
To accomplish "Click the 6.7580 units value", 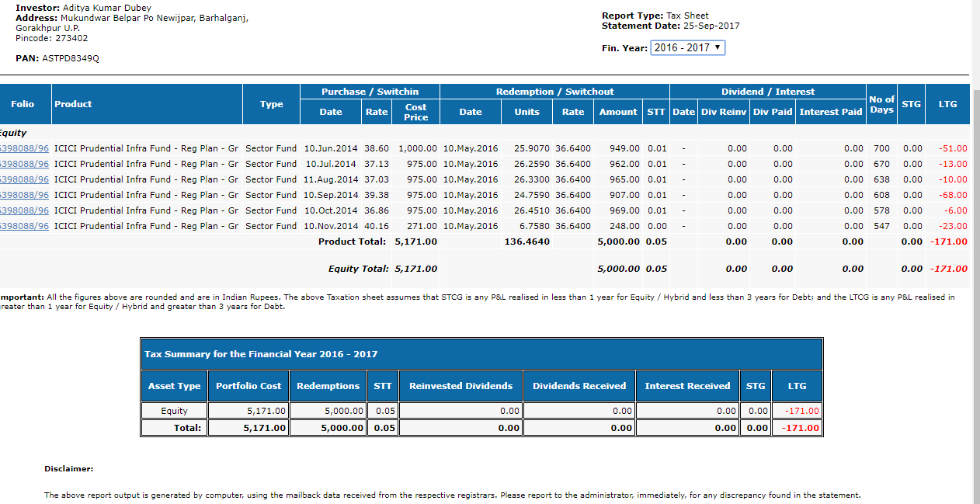I will pyautogui.click(x=534, y=226).
